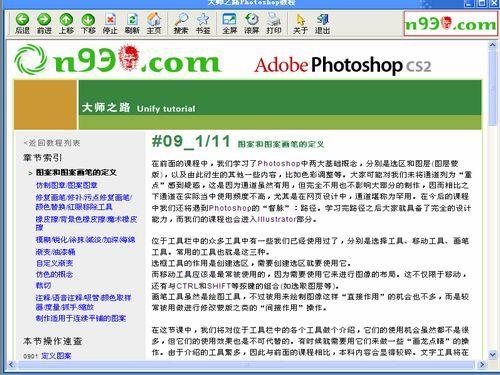Select the current chapter 图案和图案画笔的定义

(x=76, y=172)
